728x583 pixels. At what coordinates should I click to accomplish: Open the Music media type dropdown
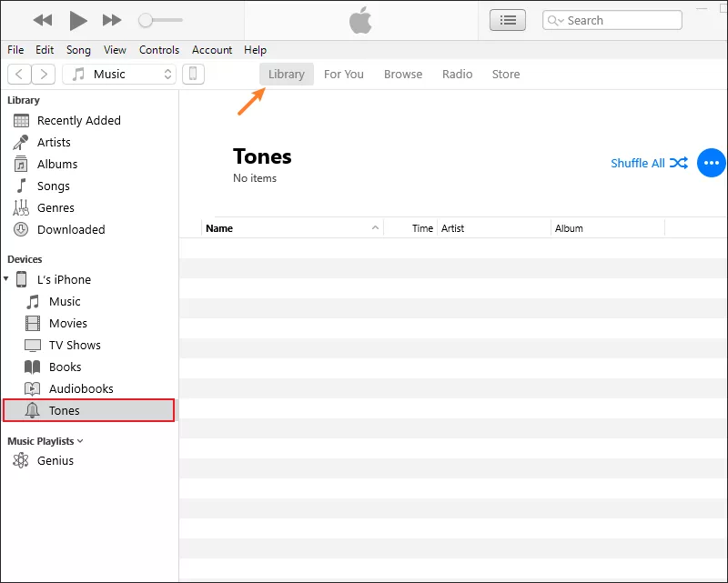(119, 74)
